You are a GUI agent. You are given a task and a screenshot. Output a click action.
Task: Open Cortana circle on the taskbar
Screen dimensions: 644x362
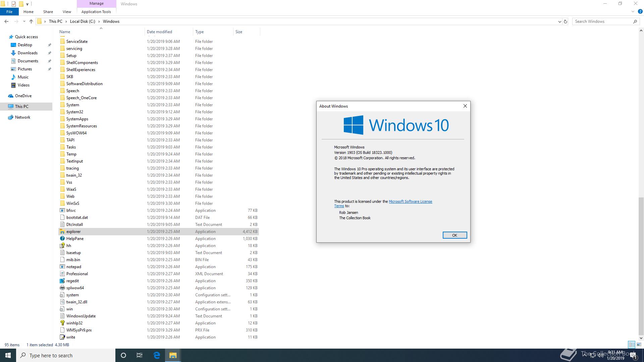pyautogui.click(x=123, y=355)
